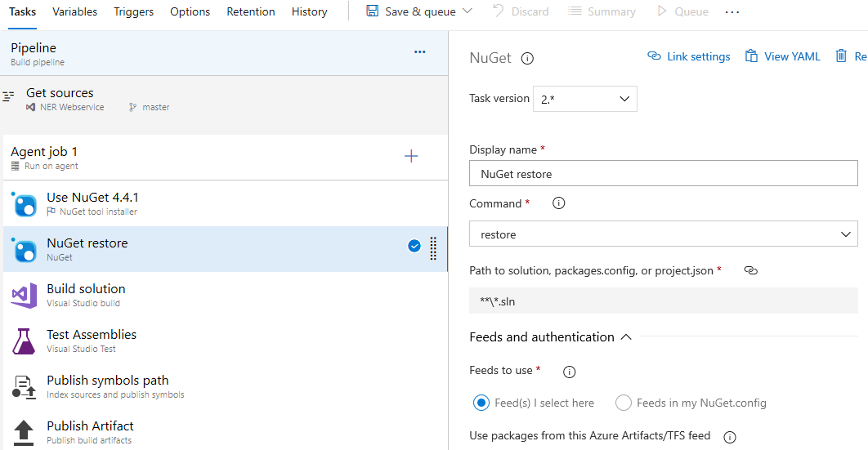868x450 pixels.
Task: Choose Feeds in my NuGet.config option
Action: pyautogui.click(x=624, y=403)
